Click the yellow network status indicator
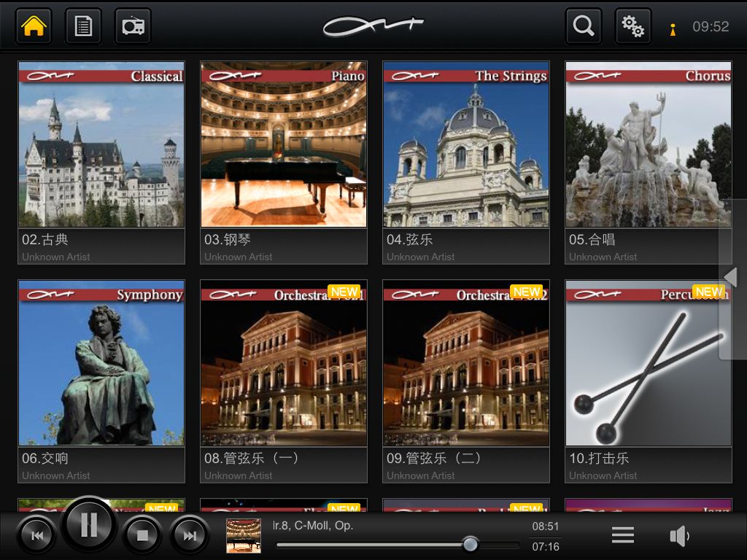 point(673,29)
